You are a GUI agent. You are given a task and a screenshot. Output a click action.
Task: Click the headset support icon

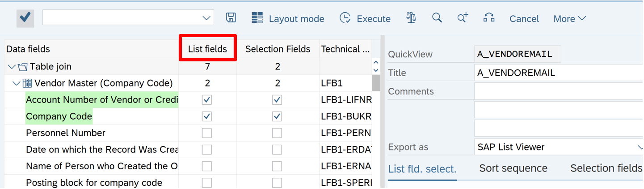[x=489, y=18]
